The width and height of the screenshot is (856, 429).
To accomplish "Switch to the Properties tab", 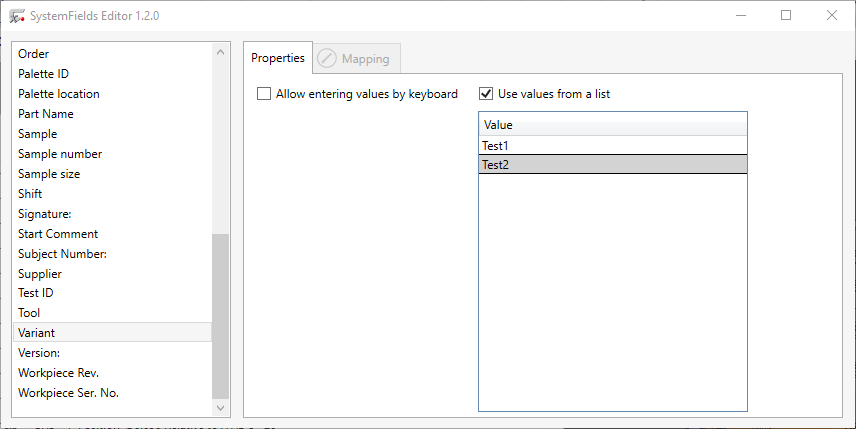I will point(277,58).
